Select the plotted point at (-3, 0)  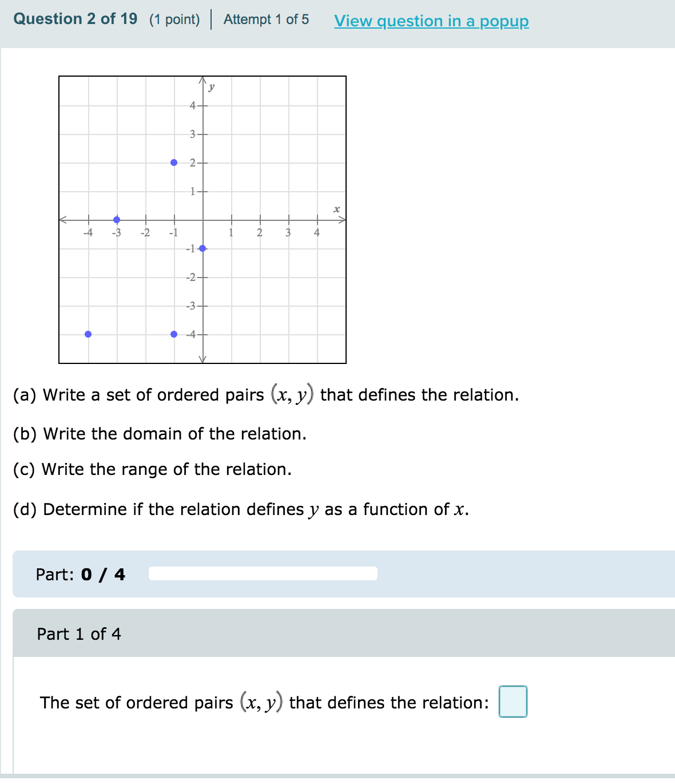(x=117, y=219)
